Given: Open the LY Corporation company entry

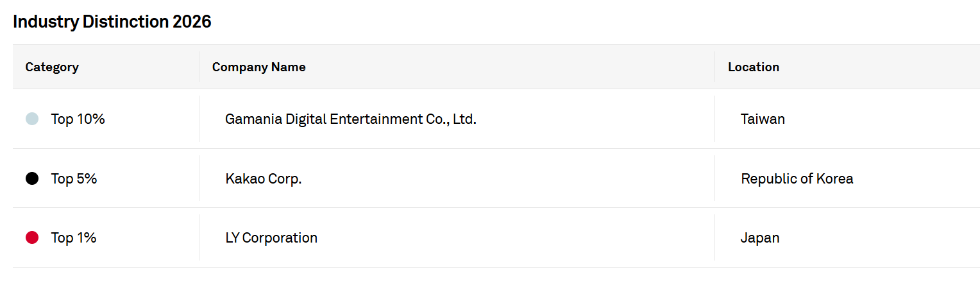Looking at the screenshot, I should pos(271,238).
